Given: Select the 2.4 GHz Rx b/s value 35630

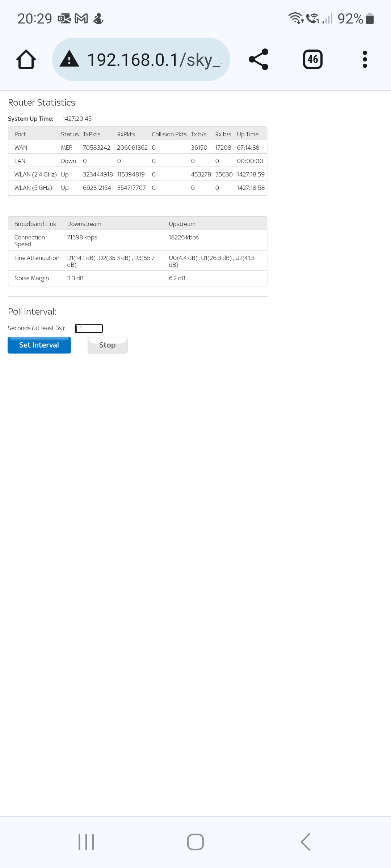Looking at the screenshot, I should click(224, 174).
